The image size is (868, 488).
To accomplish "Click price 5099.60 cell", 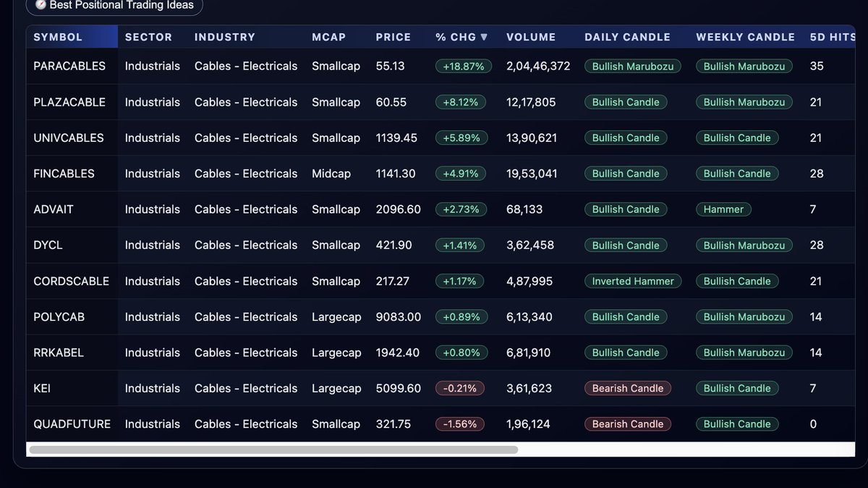I will pyautogui.click(x=399, y=388).
